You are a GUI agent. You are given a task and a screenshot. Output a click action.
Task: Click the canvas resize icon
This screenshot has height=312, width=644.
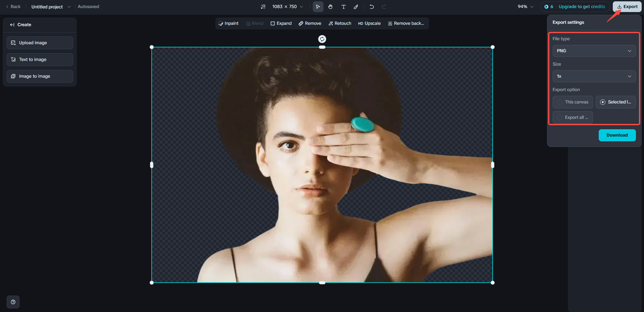pyautogui.click(x=263, y=7)
